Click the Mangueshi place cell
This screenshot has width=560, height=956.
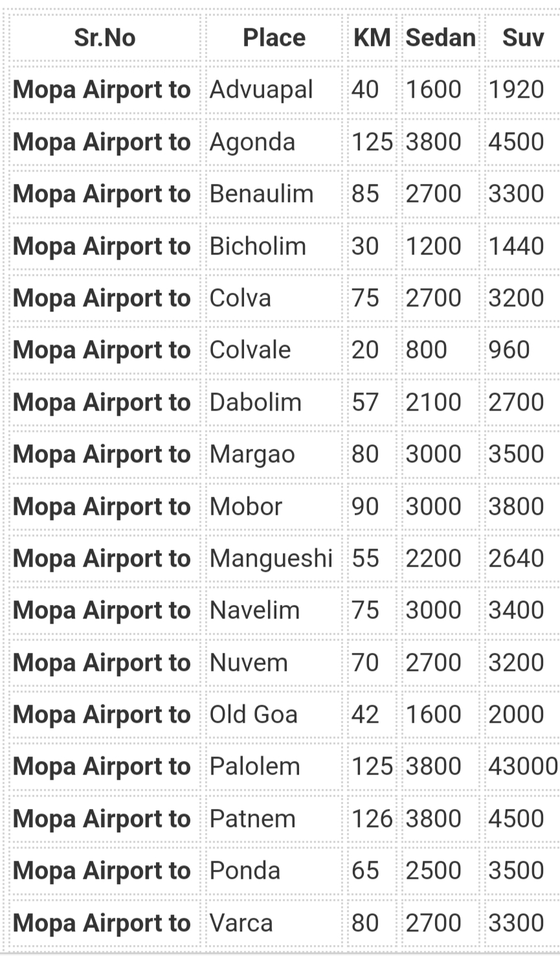coord(274,558)
